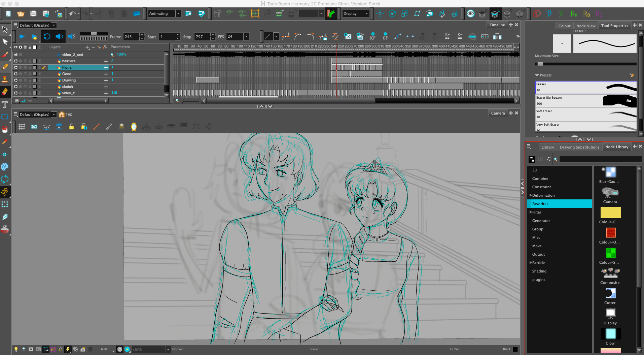
Task: Mute the video_2_snd sound layer
Action: [15, 55]
